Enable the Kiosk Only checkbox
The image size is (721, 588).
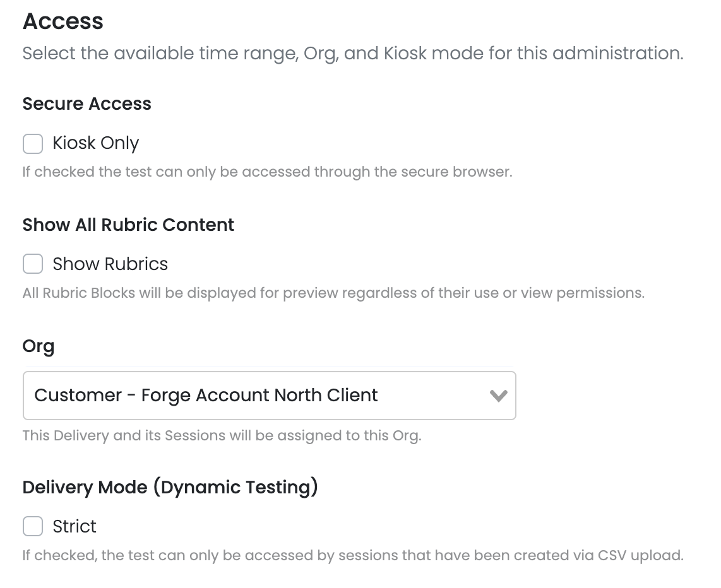(33, 143)
